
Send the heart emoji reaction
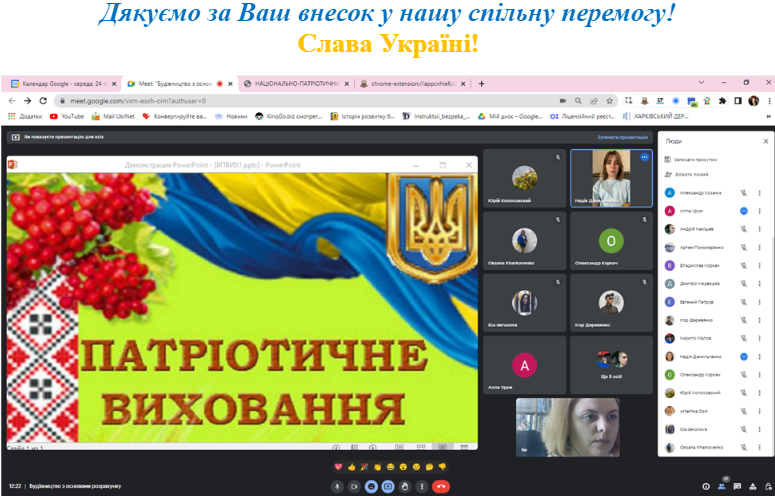coord(339,467)
